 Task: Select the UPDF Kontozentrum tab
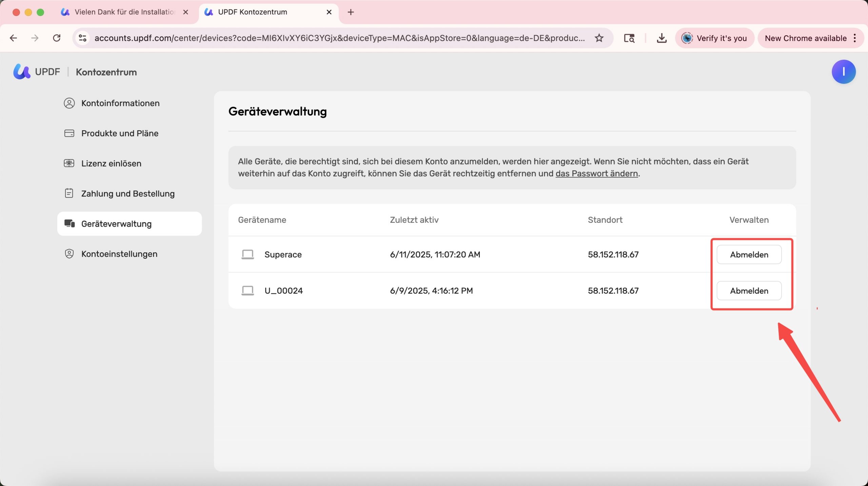(269, 12)
